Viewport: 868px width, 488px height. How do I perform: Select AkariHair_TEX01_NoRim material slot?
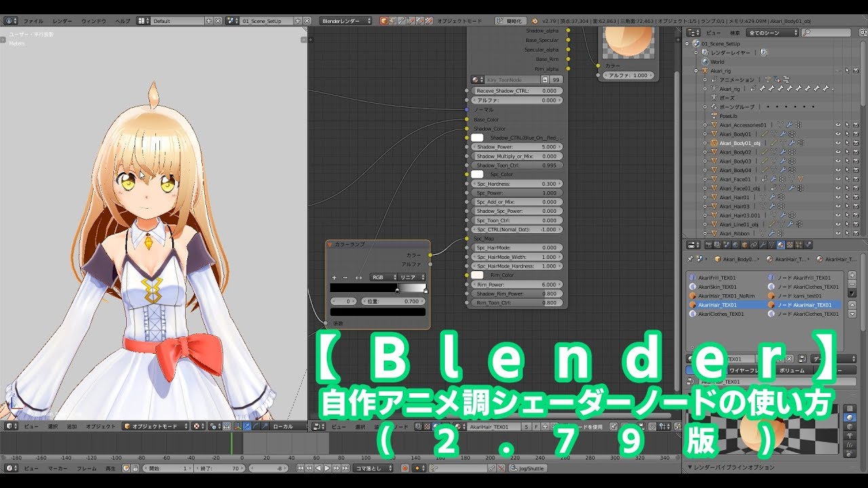726,296
